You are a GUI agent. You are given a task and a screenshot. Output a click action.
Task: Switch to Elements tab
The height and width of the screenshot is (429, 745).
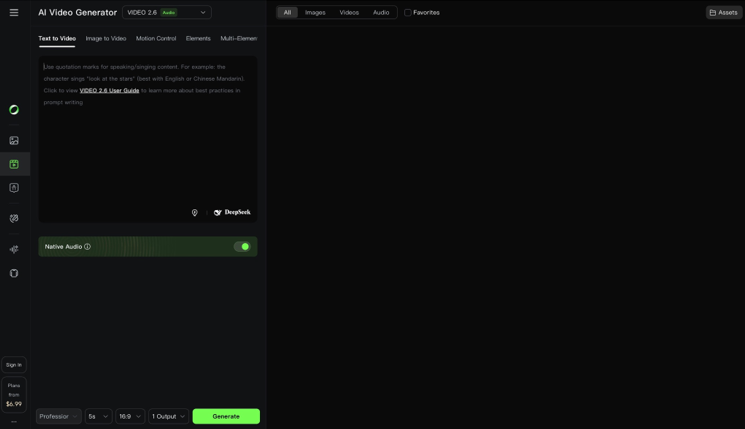(x=198, y=38)
